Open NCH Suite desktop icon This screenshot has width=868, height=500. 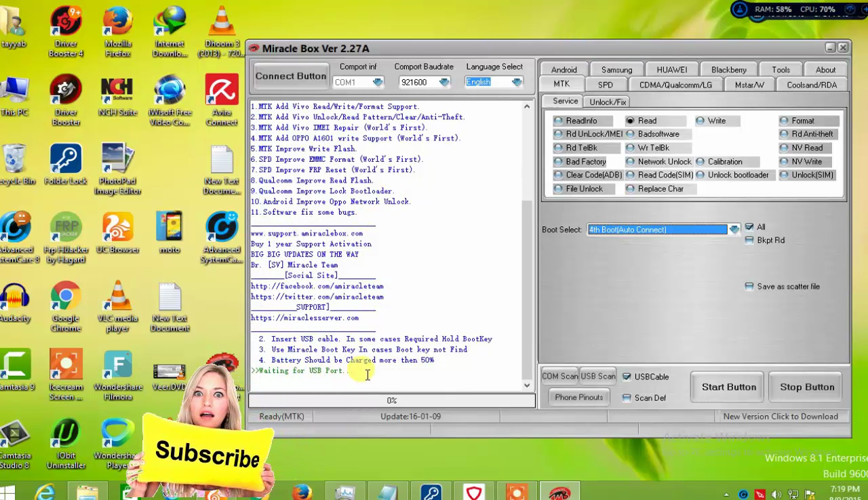118,96
